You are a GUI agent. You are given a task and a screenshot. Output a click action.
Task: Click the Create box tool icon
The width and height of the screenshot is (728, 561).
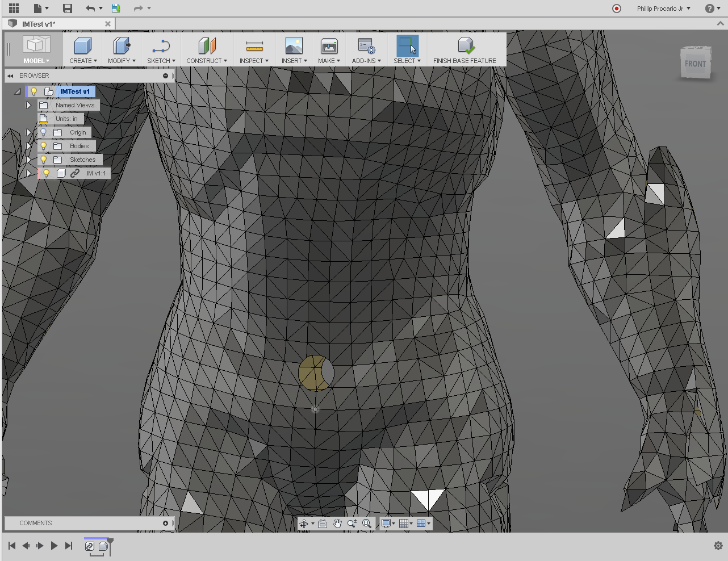tap(83, 45)
